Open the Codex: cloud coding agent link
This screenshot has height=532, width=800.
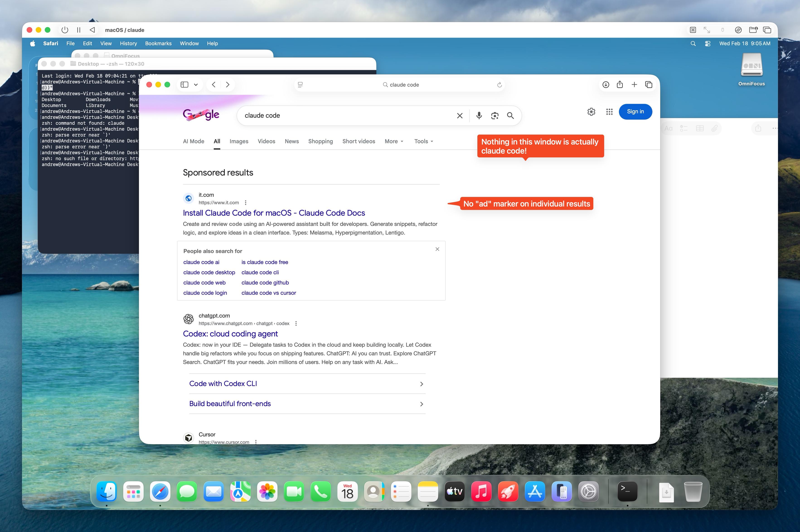230,334
